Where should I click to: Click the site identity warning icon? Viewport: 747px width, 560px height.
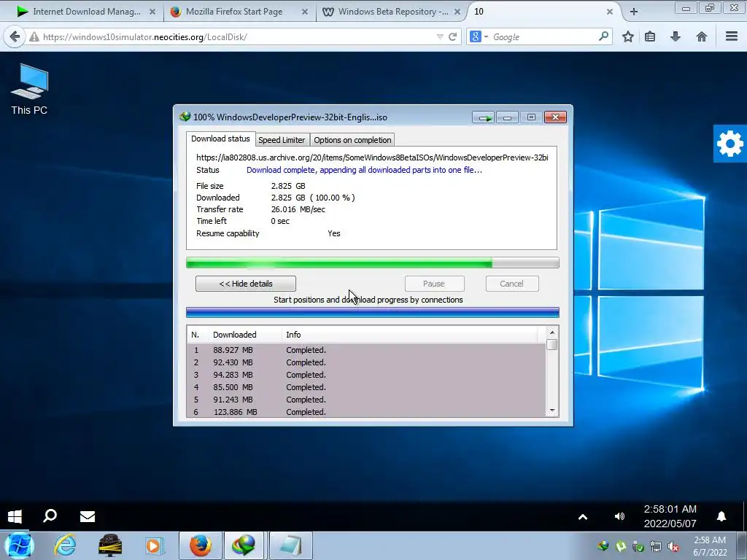coord(34,36)
